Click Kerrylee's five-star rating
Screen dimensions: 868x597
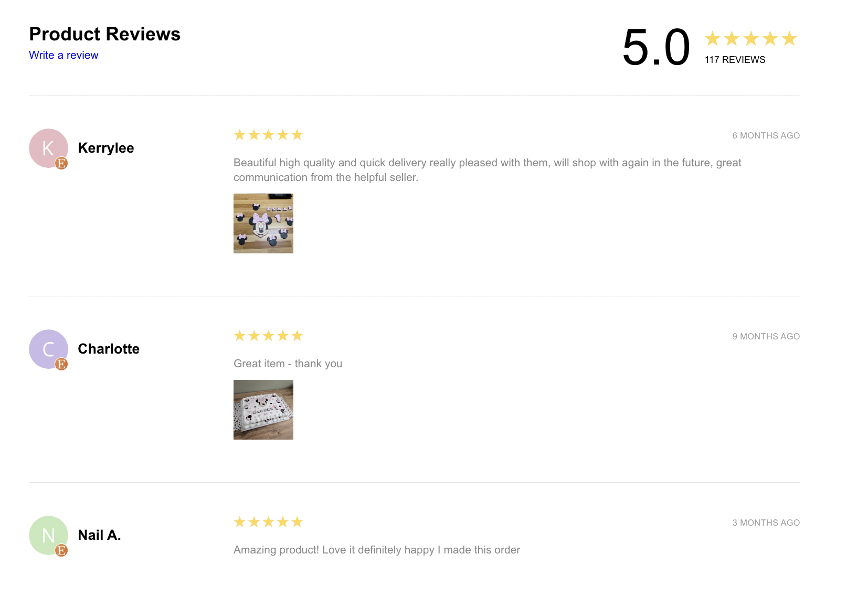(x=268, y=135)
